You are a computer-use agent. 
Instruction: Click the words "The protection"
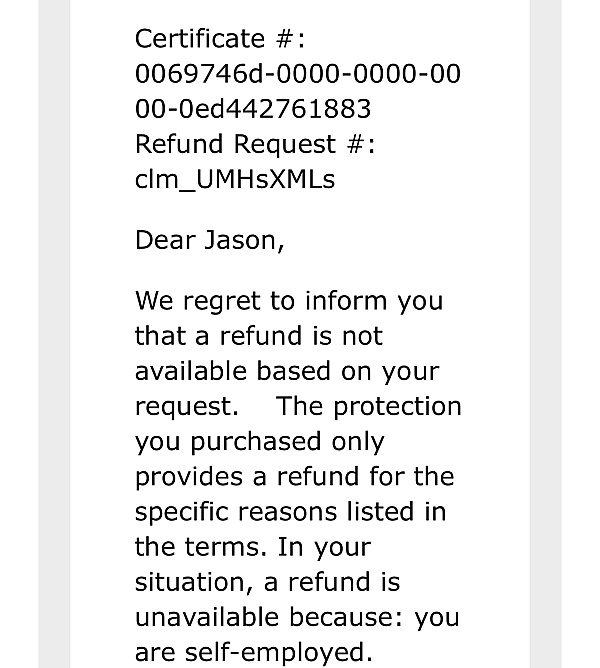369,407
